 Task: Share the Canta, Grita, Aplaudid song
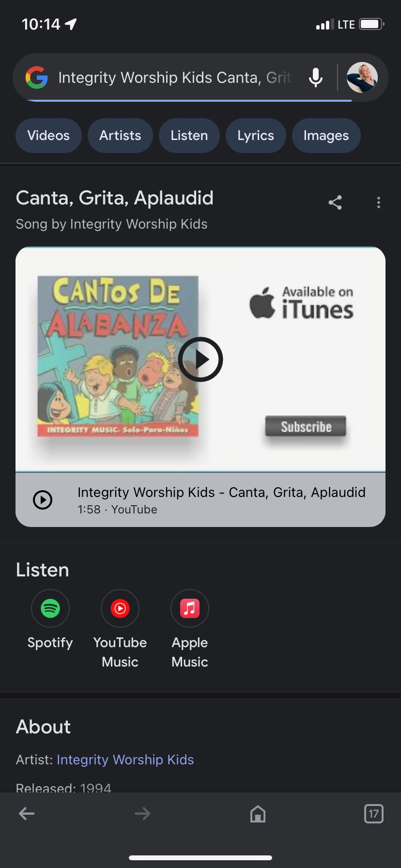pyautogui.click(x=335, y=202)
